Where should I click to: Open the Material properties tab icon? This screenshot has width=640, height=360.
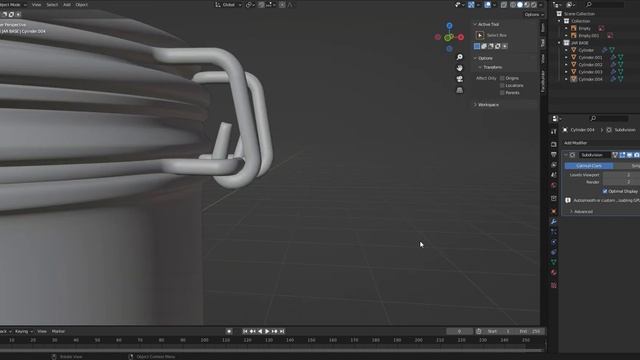pos(553,272)
